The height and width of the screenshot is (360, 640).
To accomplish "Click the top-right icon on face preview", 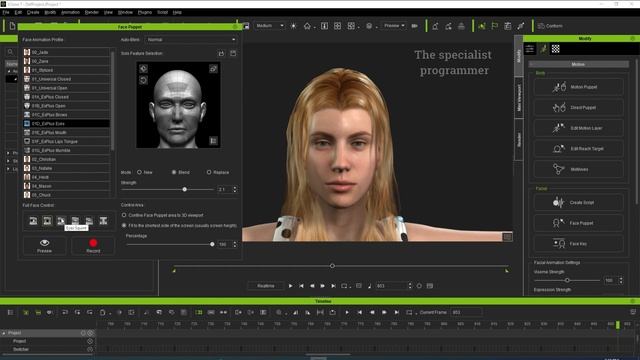I will click(x=213, y=69).
